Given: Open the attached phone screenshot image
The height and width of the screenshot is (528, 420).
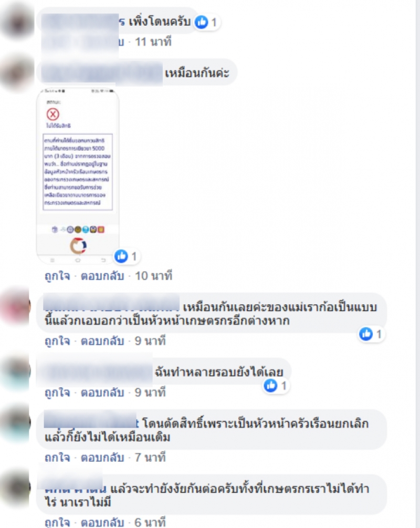Looking at the screenshot, I should coord(78,176).
